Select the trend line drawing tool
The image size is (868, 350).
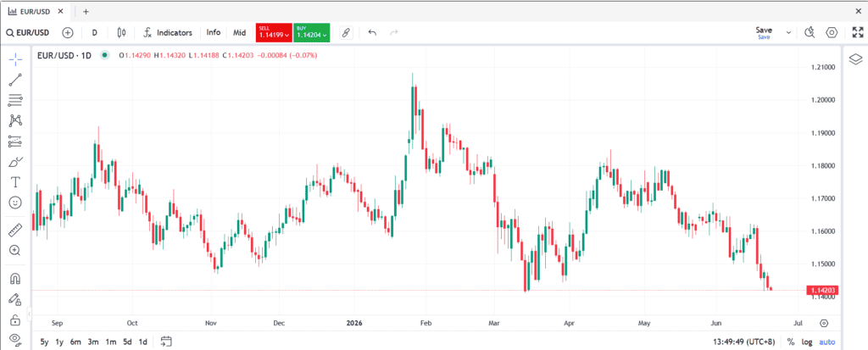click(x=15, y=80)
